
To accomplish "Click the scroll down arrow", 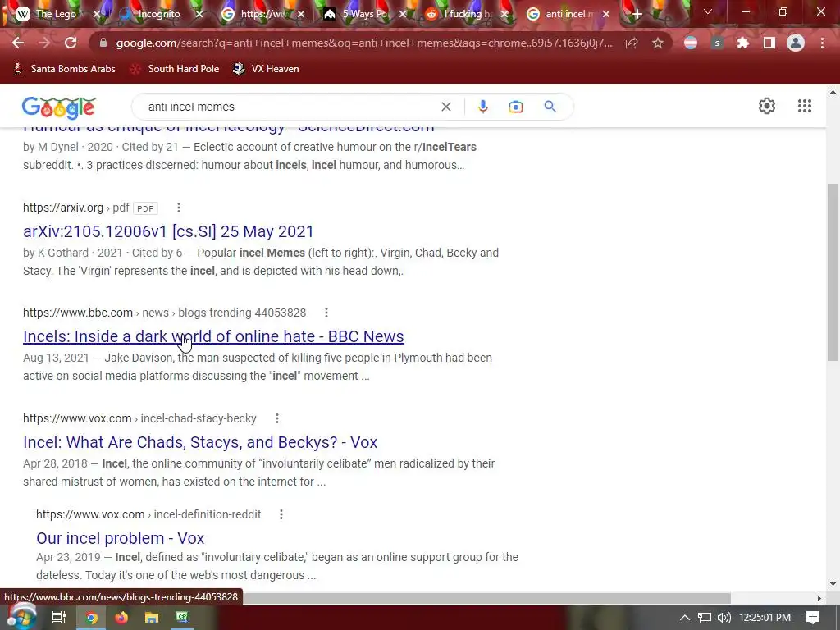I will tap(833, 584).
